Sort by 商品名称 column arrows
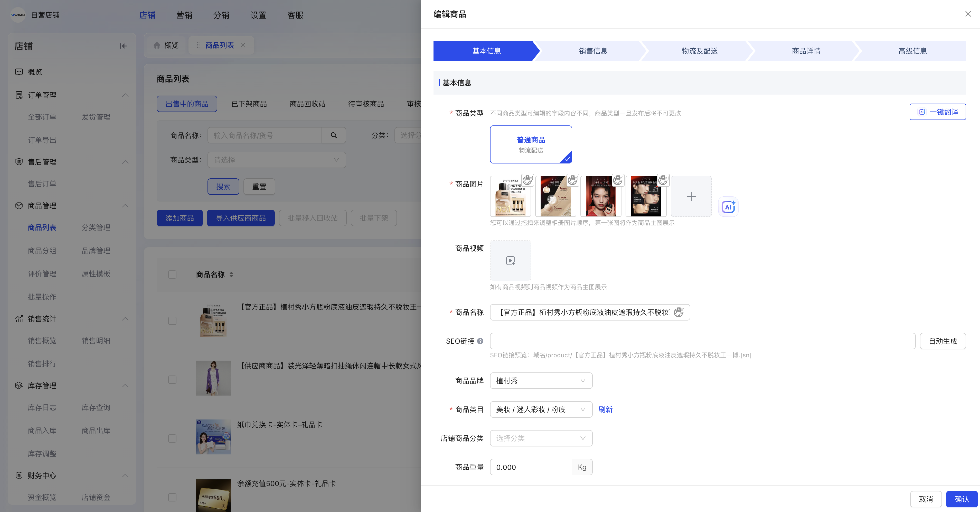This screenshot has width=980, height=512. pos(231,275)
